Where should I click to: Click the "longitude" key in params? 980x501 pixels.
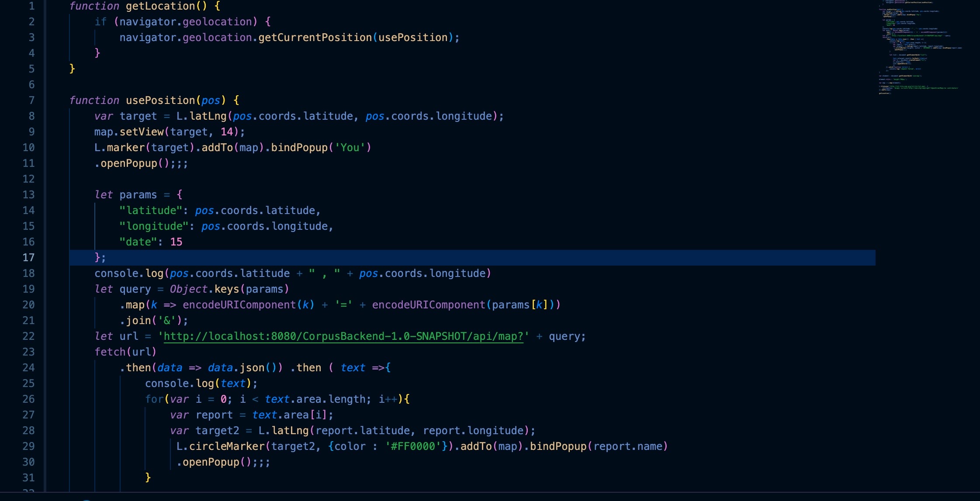(154, 226)
